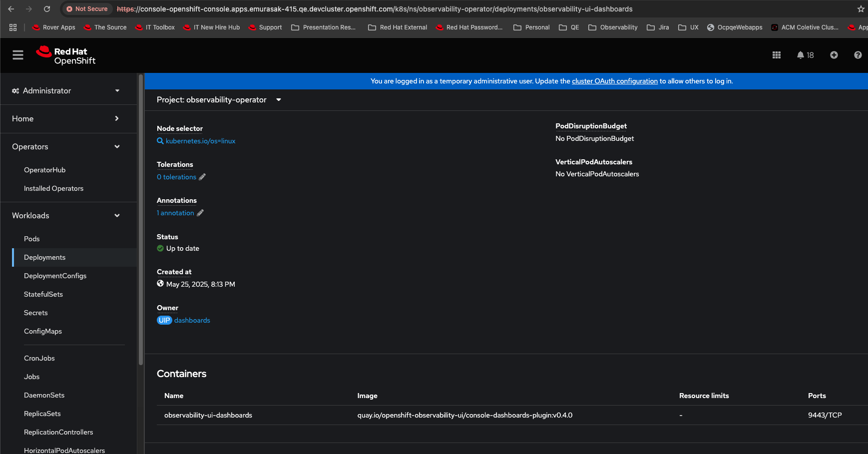Open the Rover Apps bookmark
This screenshot has height=454, width=868.
[x=53, y=27]
